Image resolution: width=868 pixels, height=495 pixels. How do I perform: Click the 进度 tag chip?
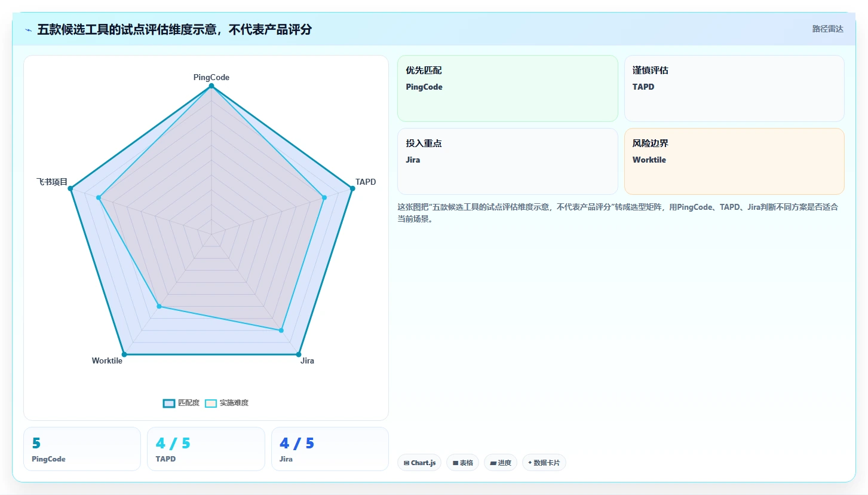coord(501,463)
